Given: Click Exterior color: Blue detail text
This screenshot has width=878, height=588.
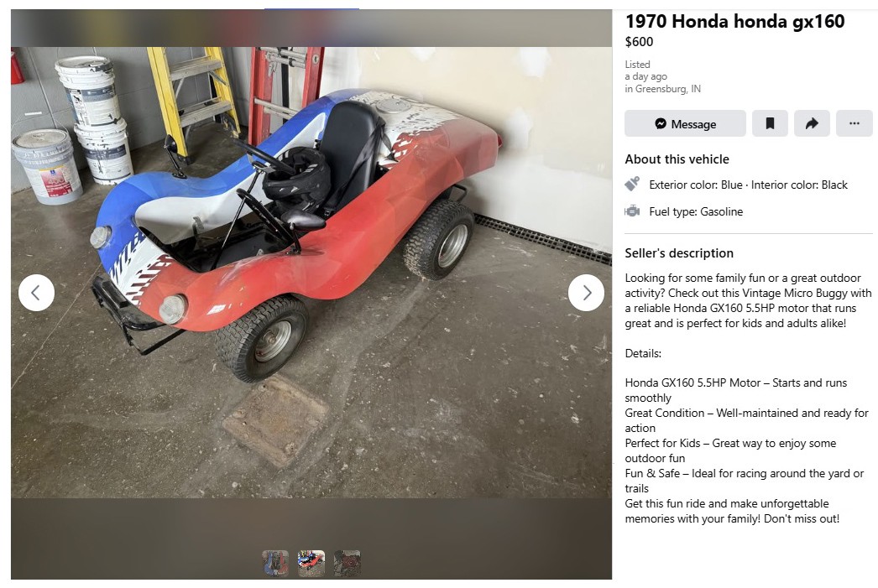Looking at the screenshot, I should [x=696, y=185].
